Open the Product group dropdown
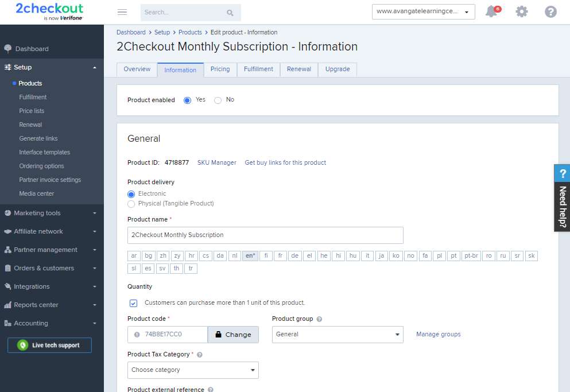The width and height of the screenshot is (570, 392). (338, 335)
